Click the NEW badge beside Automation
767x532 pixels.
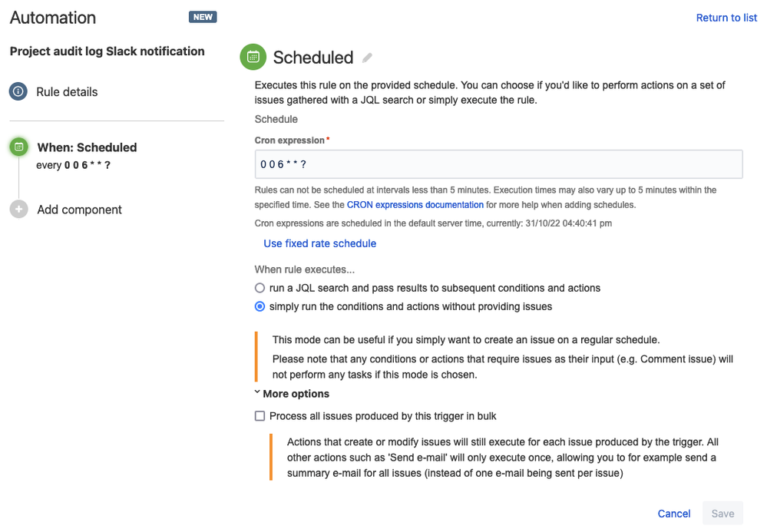pos(202,15)
